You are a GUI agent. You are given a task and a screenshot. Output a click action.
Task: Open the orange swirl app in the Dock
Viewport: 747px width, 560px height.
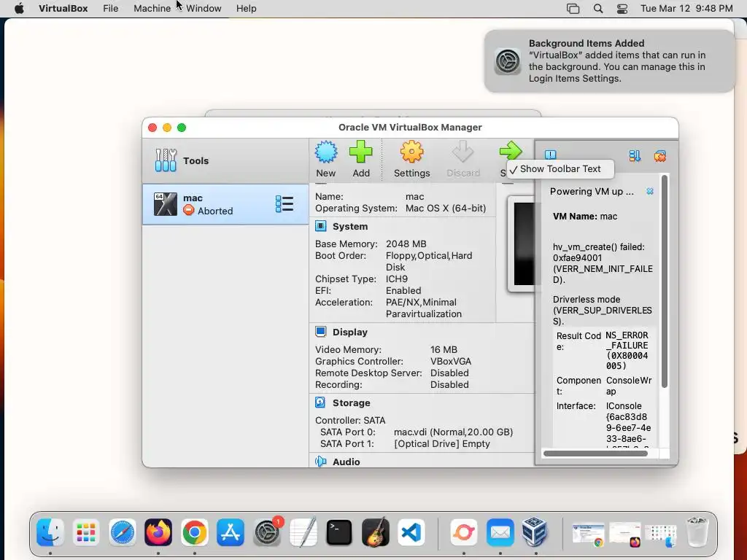pyautogui.click(x=464, y=532)
